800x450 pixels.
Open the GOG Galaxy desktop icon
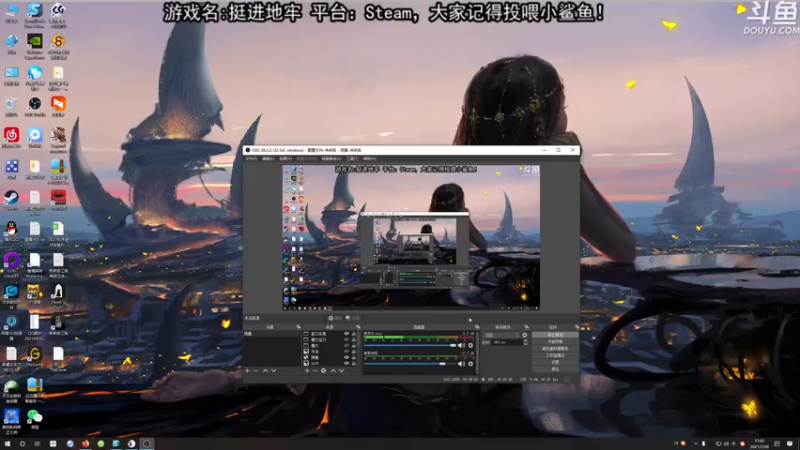click(x=11, y=264)
